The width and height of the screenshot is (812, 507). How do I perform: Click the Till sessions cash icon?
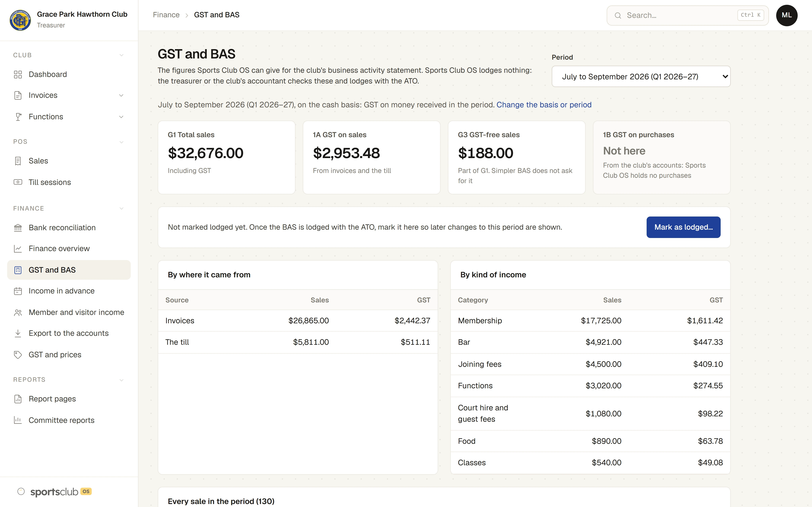click(18, 182)
